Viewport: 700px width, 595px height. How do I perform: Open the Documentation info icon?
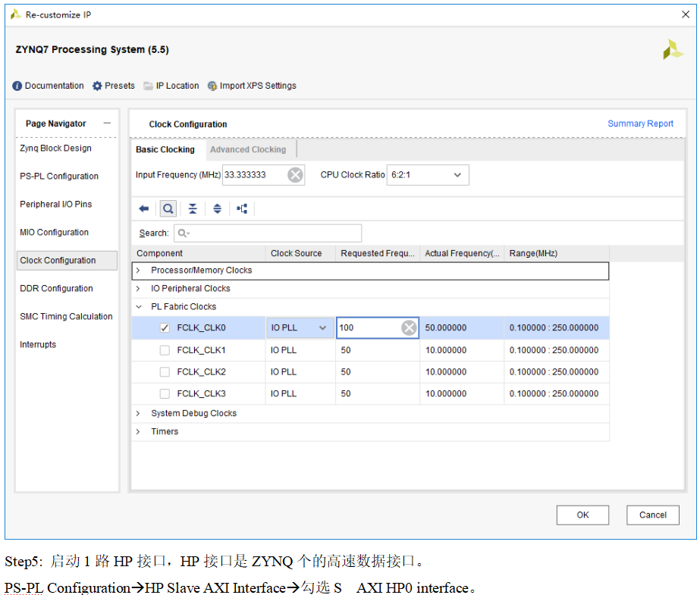[x=17, y=86]
